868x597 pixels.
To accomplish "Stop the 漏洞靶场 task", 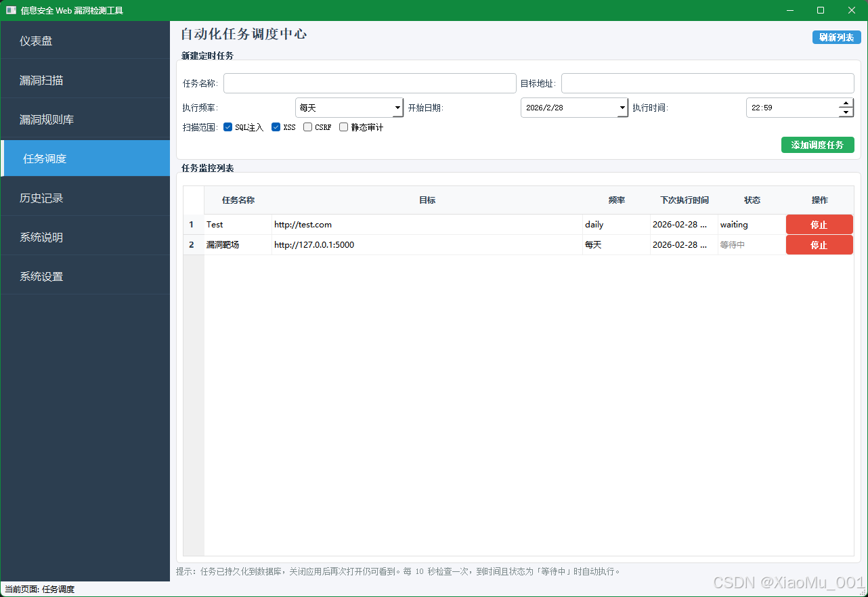I will [819, 245].
